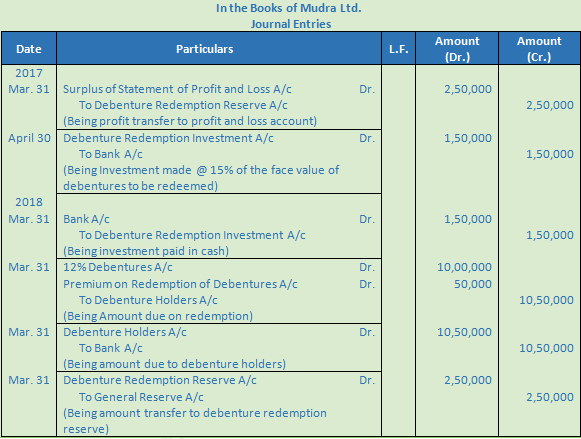The image size is (581, 439).
Task: Click the year '2017' in Date column
Action: pos(29,73)
